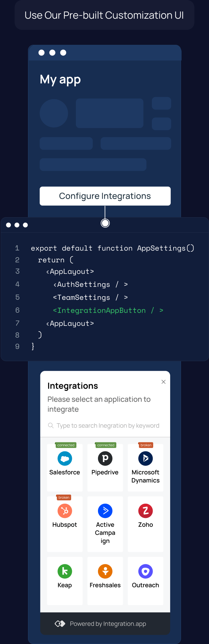Pick the Zoho integration icon
The image size is (209, 644).
click(146, 511)
